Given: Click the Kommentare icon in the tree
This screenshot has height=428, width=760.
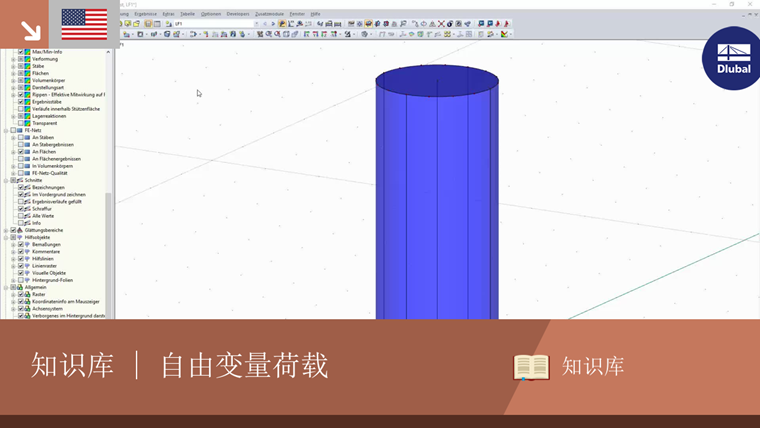Looking at the screenshot, I should tap(28, 252).
